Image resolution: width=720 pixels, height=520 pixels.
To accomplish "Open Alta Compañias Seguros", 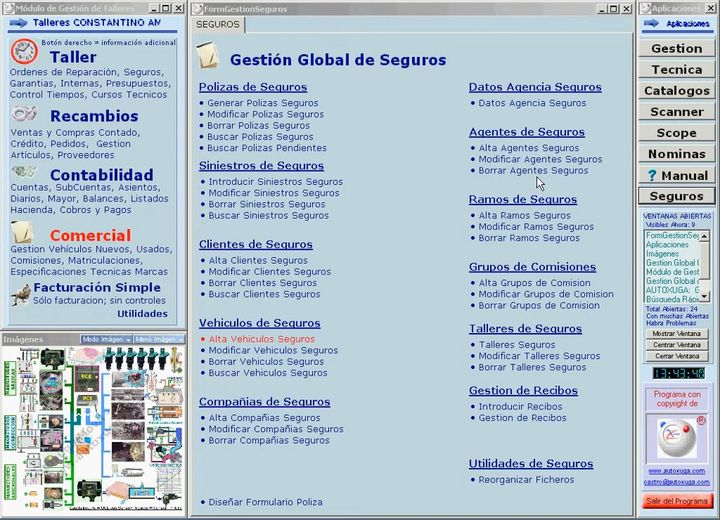I will [264, 418].
